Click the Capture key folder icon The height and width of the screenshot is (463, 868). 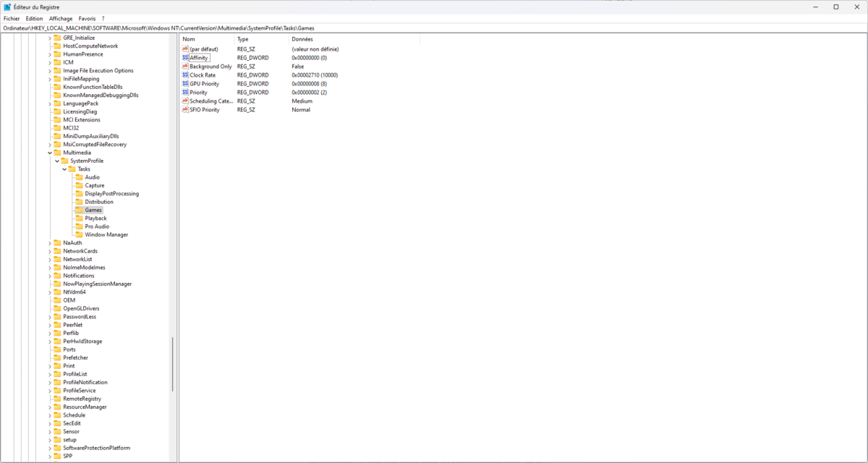[79, 185]
